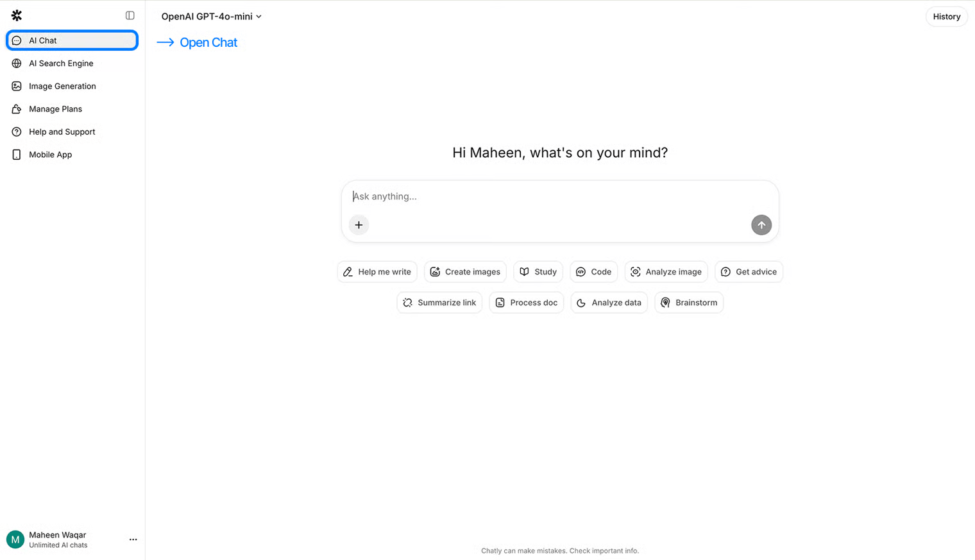Open AI Search Engine from sidebar

point(61,64)
